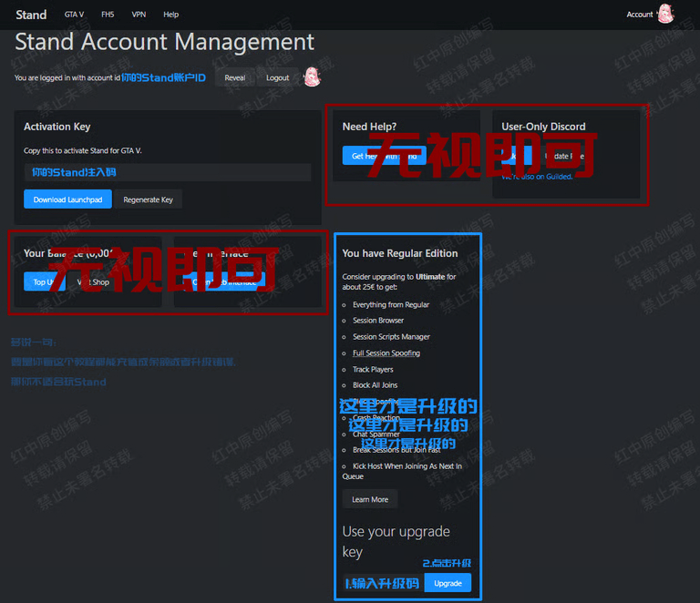700x603 pixels.
Task: Click the Stand logo in the navbar
Action: (x=31, y=15)
